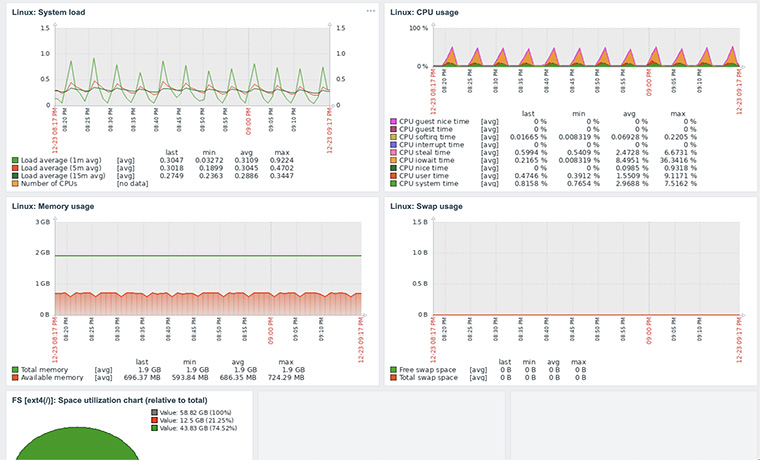760x460 pixels.
Task: Select the Linux: CPU usage widget title
Action: point(423,11)
